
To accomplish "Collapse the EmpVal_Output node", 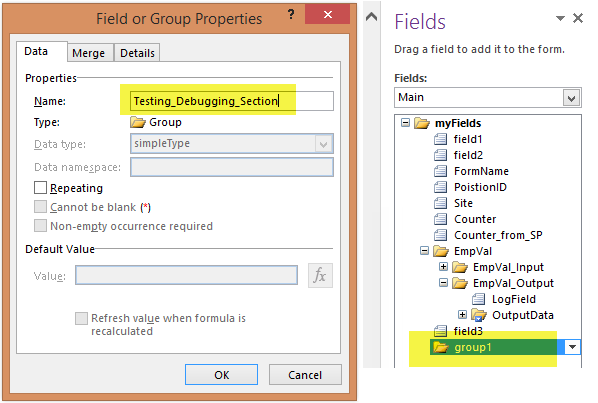I will pos(443,283).
